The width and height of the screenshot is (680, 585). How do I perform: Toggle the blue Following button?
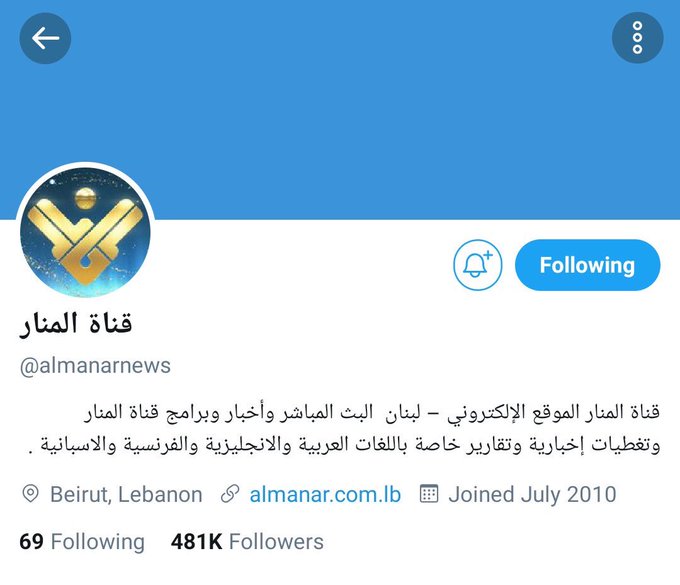(x=587, y=265)
